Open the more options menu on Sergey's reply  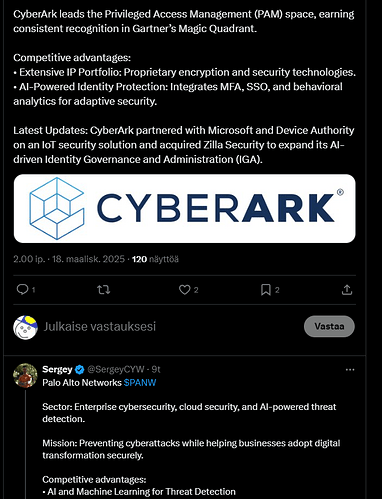coord(350,370)
